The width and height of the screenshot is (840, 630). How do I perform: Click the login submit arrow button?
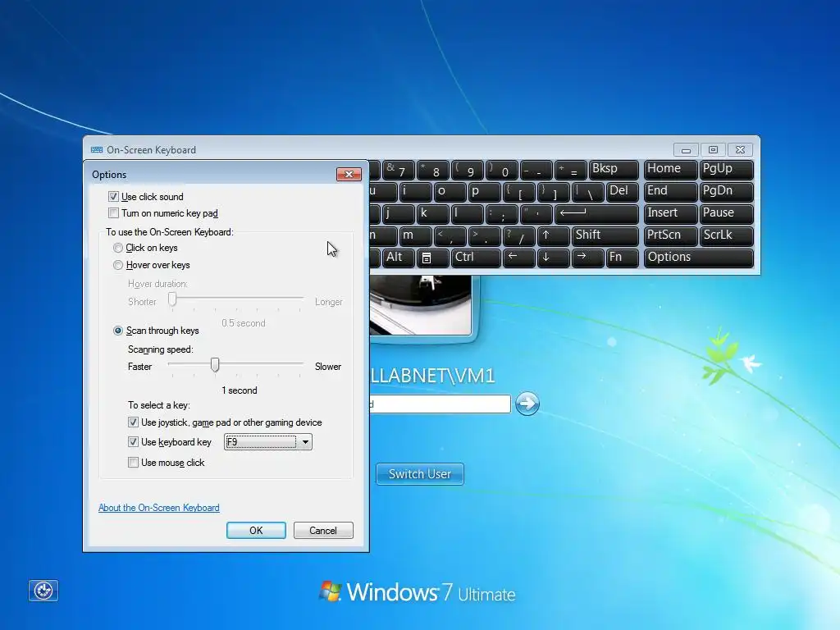[527, 404]
